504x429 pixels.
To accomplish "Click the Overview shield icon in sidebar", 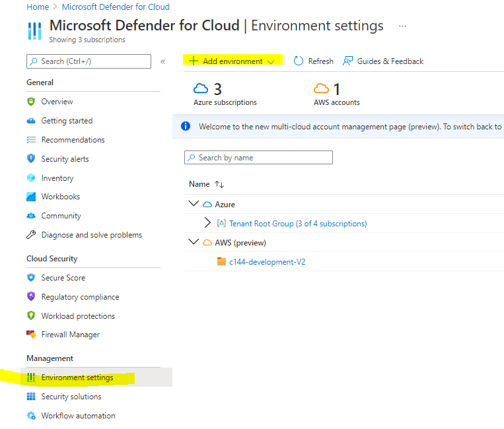I will pyautogui.click(x=30, y=102).
